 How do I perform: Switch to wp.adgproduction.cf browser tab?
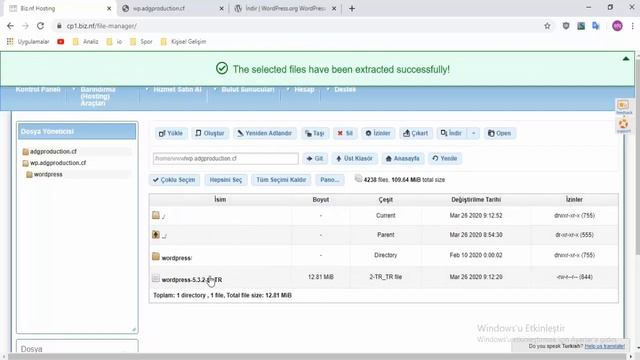click(173, 9)
